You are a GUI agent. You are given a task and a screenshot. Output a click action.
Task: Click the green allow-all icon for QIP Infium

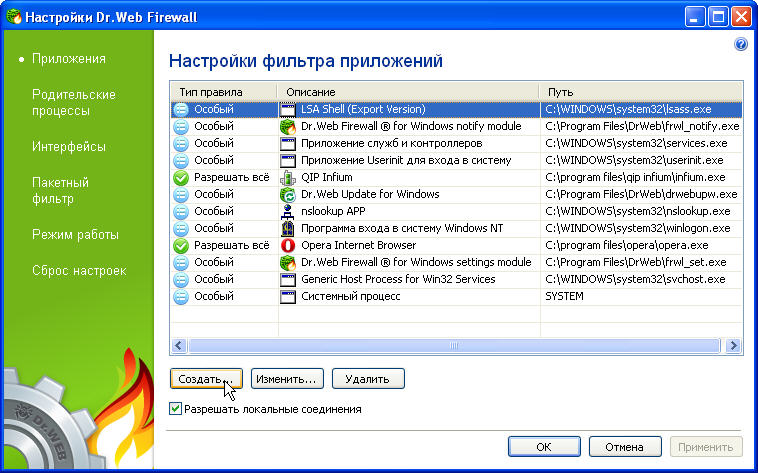pos(181,177)
